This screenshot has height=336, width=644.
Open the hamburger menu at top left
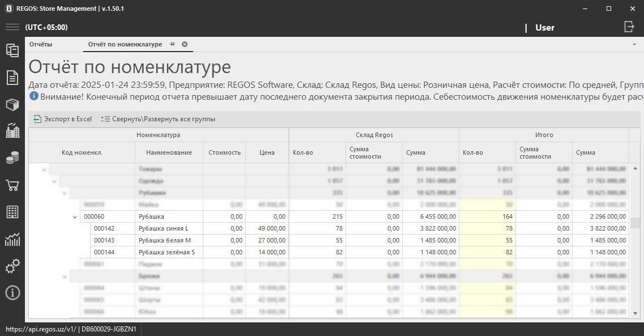[x=12, y=27]
